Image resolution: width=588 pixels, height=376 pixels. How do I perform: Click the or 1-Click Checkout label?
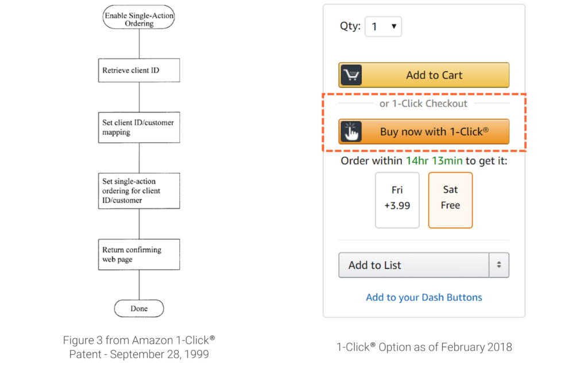(x=423, y=103)
